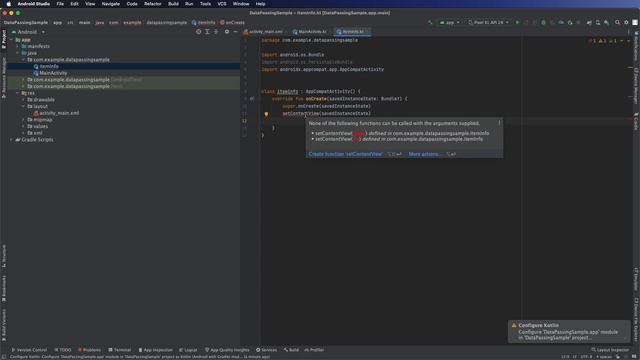640x360 pixels.
Task: Click Create function 'setContentView' link
Action: (345, 154)
